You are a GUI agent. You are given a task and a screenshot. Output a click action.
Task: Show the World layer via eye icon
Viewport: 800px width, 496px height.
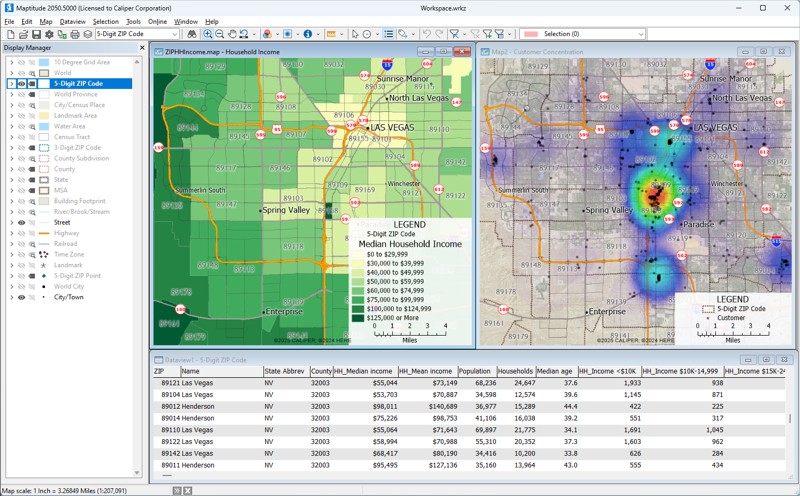pyautogui.click(x=21, y=73)
